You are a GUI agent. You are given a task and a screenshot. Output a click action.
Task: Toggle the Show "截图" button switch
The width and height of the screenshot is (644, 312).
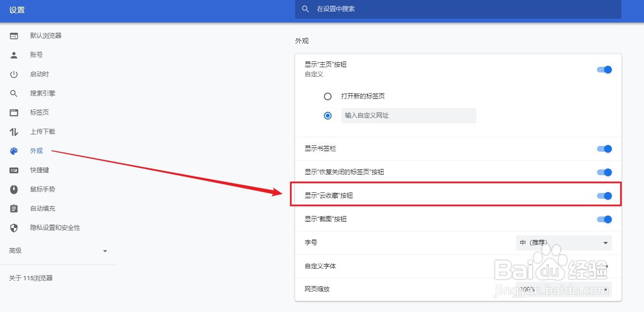point(604,219)
